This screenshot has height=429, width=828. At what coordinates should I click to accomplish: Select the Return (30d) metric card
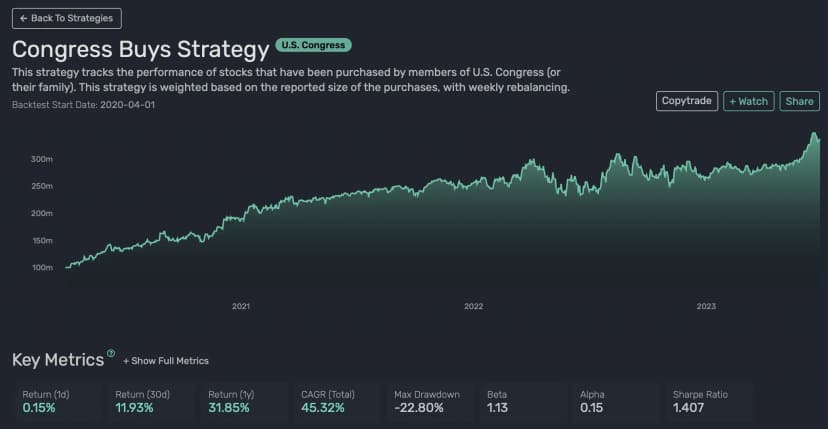tap(150, 402)
